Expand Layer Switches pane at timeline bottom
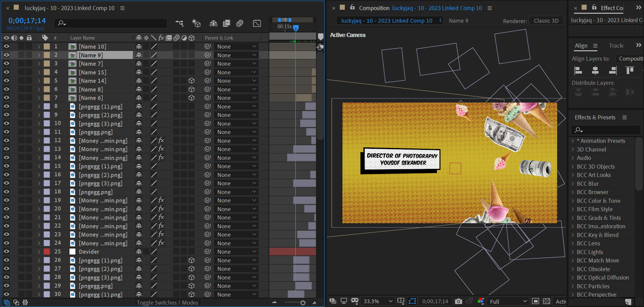 click(x=7, y=302)
